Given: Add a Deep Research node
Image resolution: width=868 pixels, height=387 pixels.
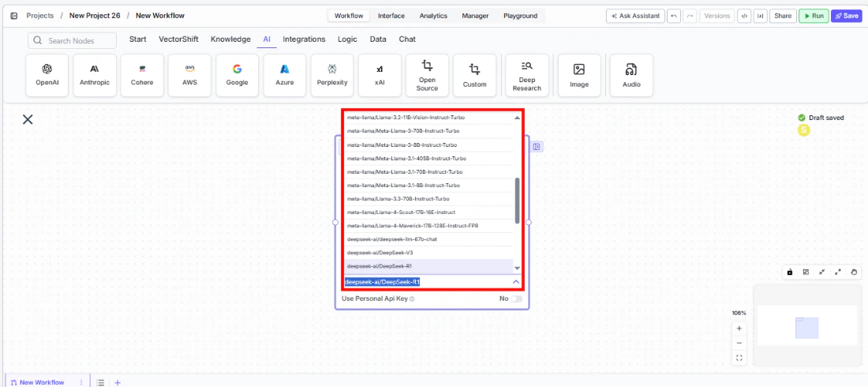Looking at the screenshot, I should [x=527, y=75].
